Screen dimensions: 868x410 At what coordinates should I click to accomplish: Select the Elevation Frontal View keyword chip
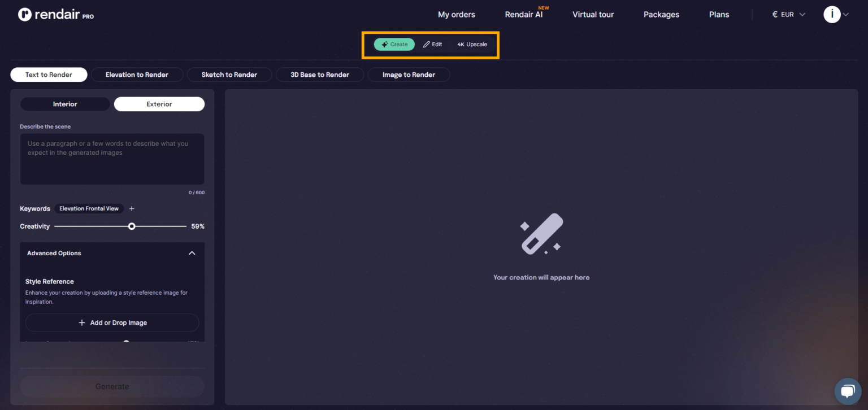pyautogui.click(x=89, y=208)
